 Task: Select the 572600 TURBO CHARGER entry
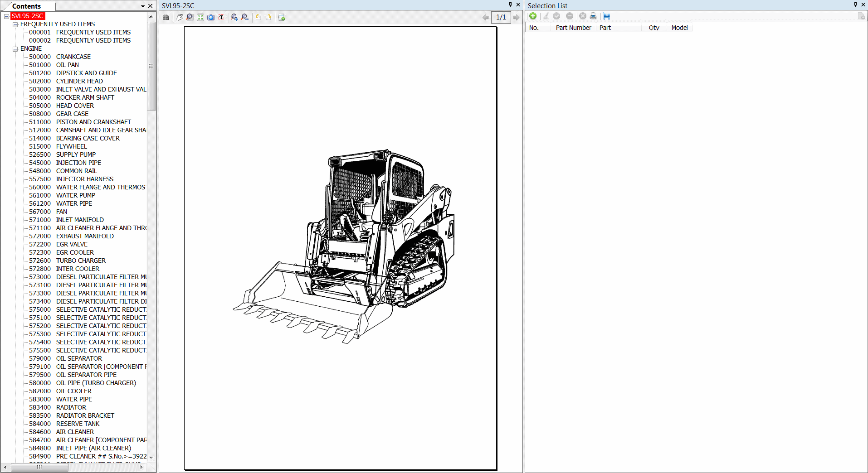pyautogui.click(x=80, y=261)
